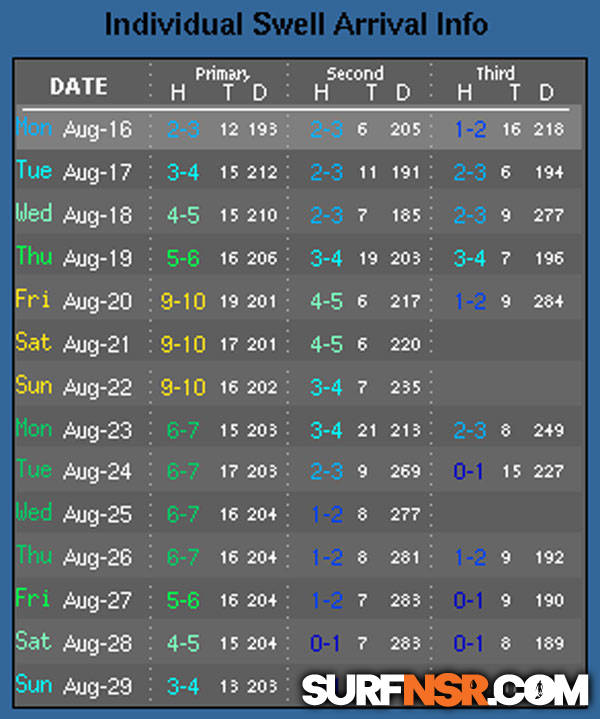This screenshot has height=719, width=600.
Task: Select the Sun Aug-29 date cell
Action: point(74,686)
